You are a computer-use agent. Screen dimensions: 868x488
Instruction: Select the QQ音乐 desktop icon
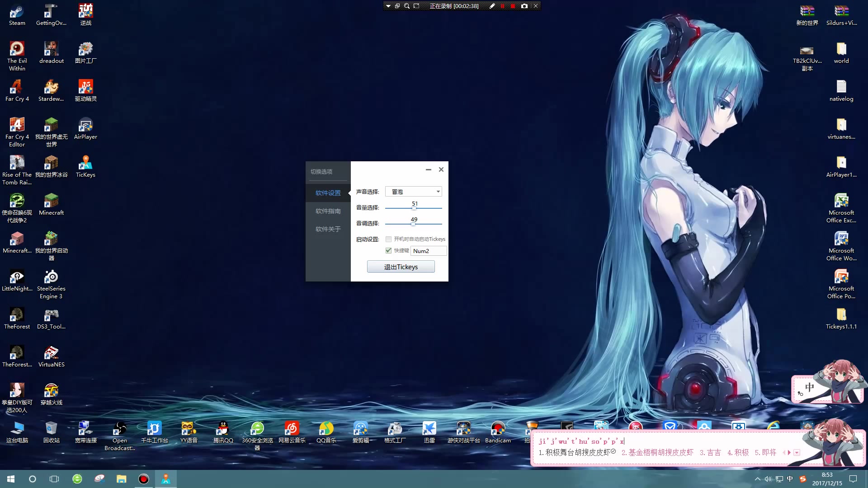click(x=326, y=432)
